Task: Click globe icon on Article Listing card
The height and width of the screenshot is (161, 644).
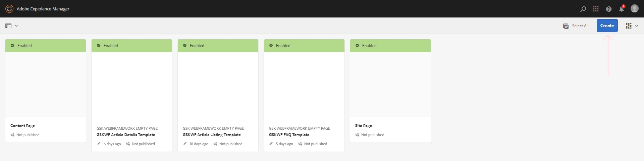Action: (x=216, y=144)
